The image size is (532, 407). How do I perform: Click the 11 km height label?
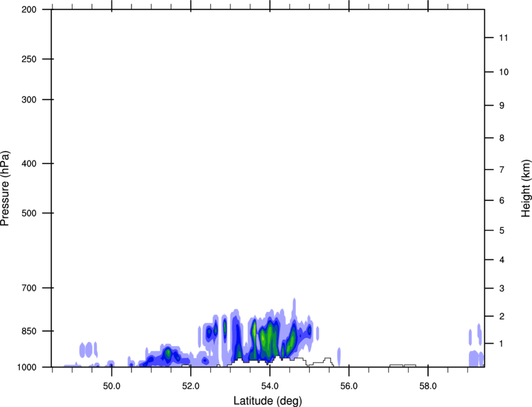pos(504,38)
